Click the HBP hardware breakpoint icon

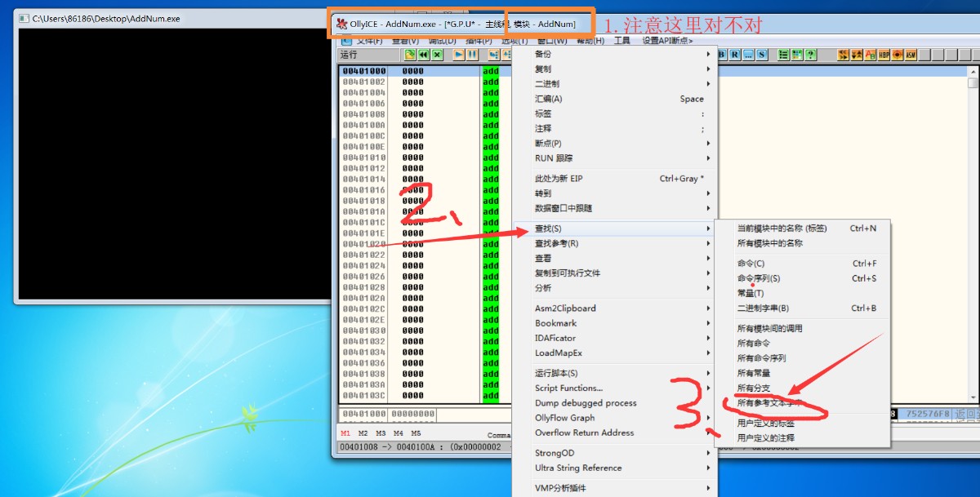coord(884,55)
